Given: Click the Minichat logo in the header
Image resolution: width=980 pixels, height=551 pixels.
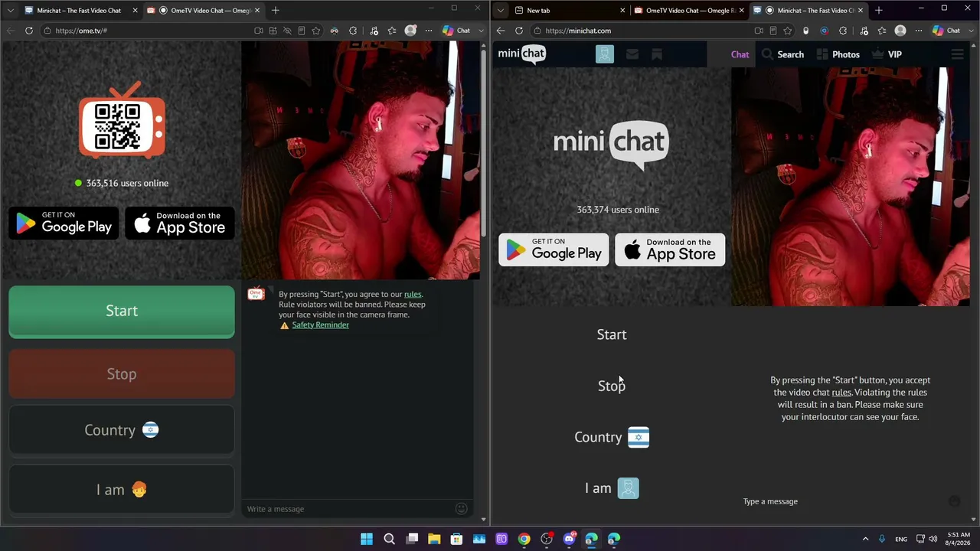Looking at the screenshot, I should click(x=522, y=54).
